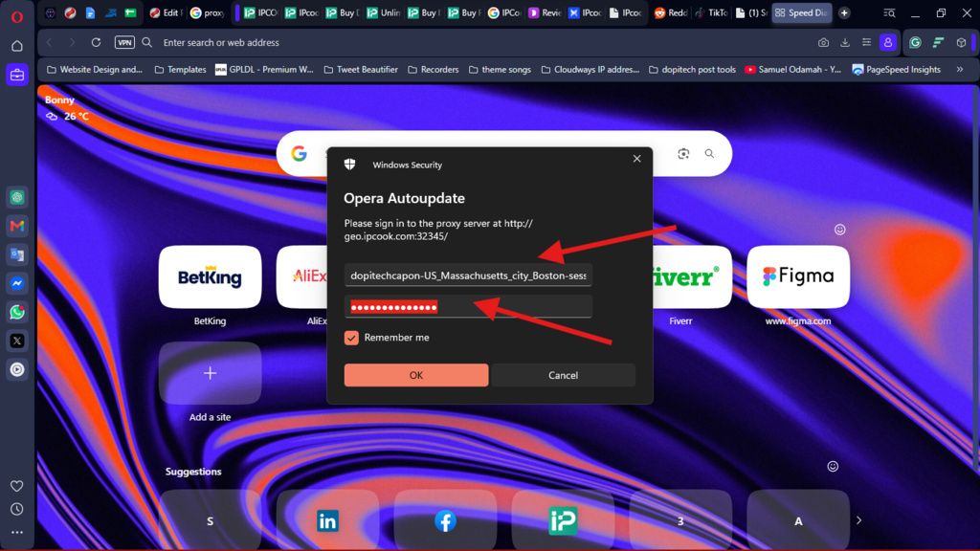Open WhatsApp in the sidebar
Screen dimensions: 980x551
17,313
